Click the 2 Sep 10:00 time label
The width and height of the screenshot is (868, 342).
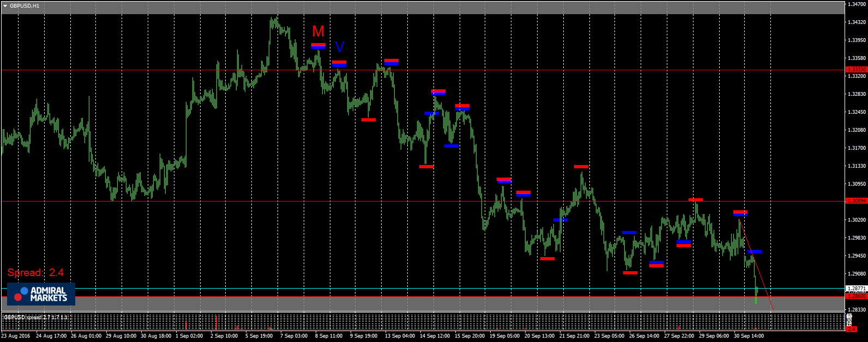224,336
